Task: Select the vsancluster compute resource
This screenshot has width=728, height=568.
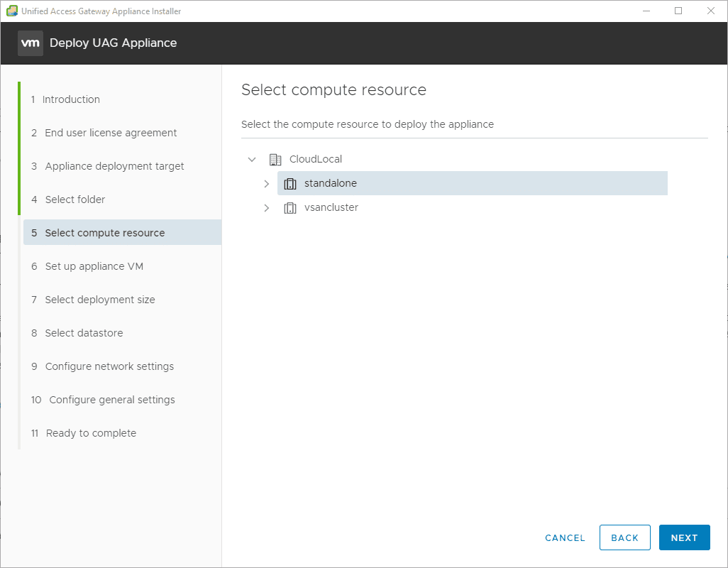Action: point(331,207)
